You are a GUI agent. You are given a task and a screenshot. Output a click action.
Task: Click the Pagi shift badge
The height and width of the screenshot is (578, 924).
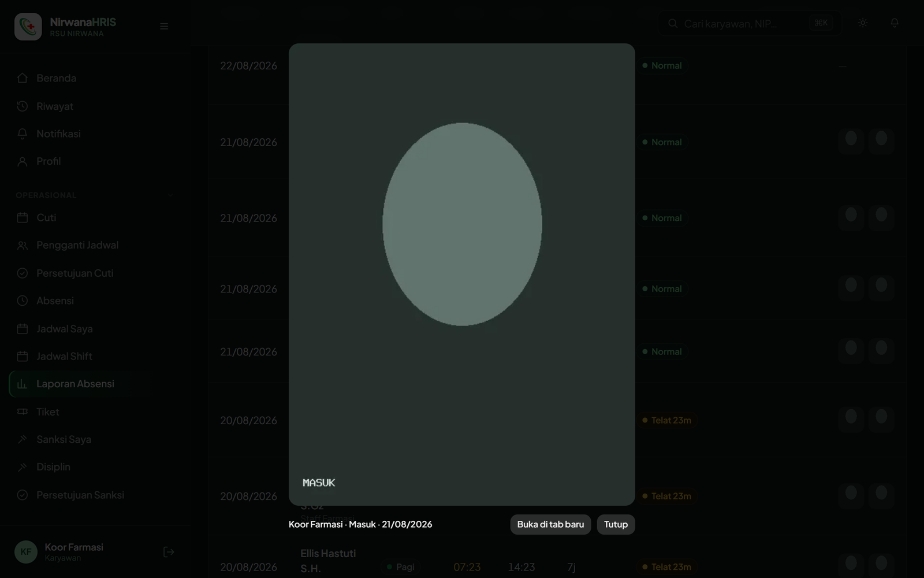pos(400,567)
